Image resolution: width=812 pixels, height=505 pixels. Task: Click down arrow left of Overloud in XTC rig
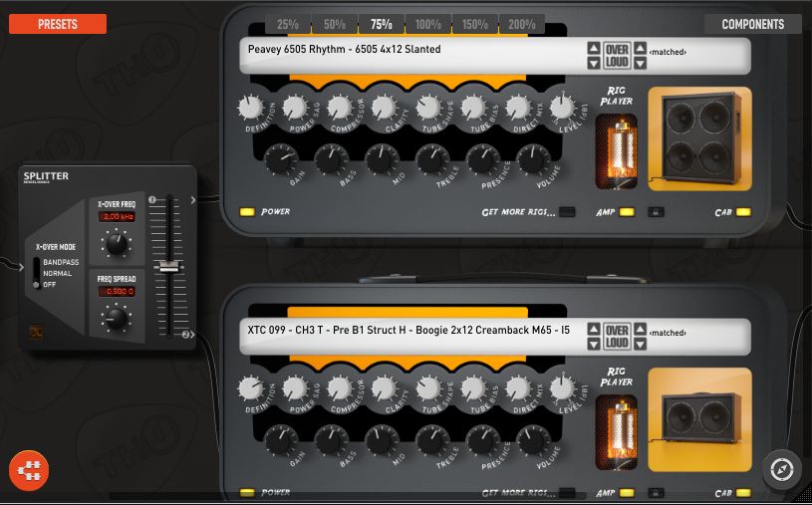[x=594, y=344]
